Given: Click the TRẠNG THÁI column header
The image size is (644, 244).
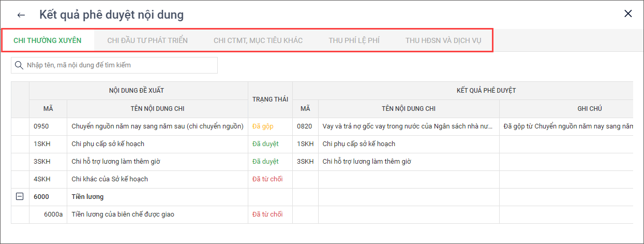Looking at the screenshot, I should (270, 99).
